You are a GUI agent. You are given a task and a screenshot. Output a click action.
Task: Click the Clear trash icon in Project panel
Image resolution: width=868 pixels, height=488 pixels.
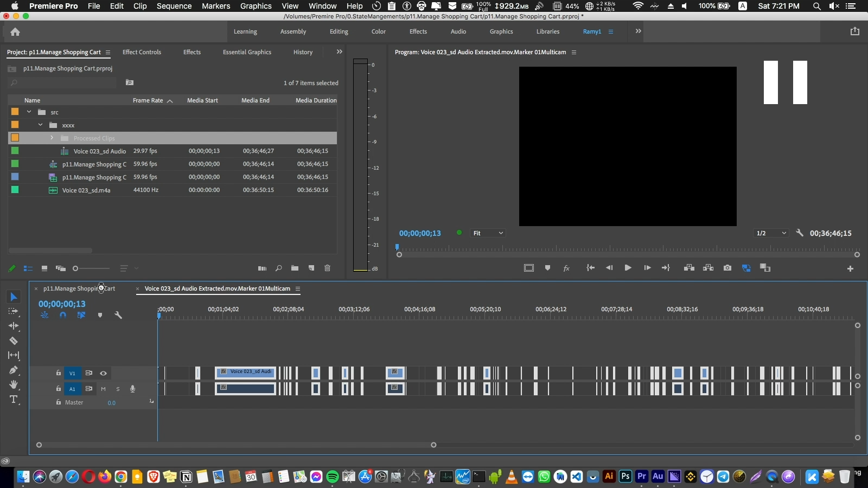point(328,268)
